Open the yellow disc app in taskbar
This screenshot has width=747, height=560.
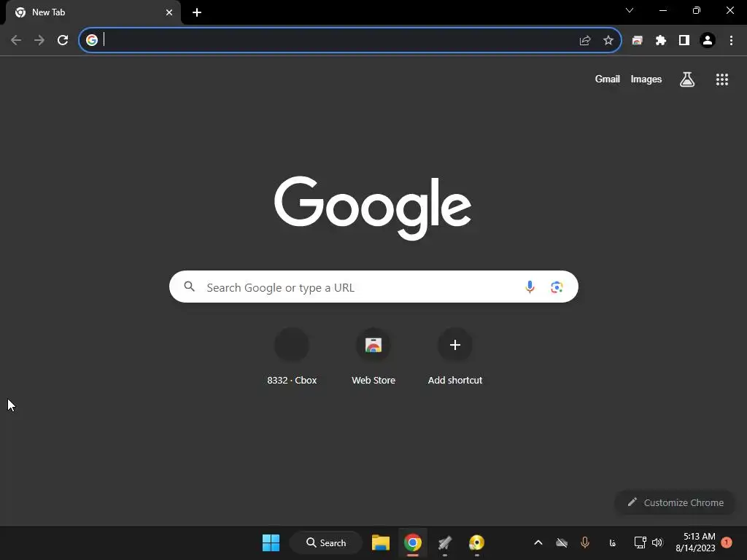tap(476, 542)
